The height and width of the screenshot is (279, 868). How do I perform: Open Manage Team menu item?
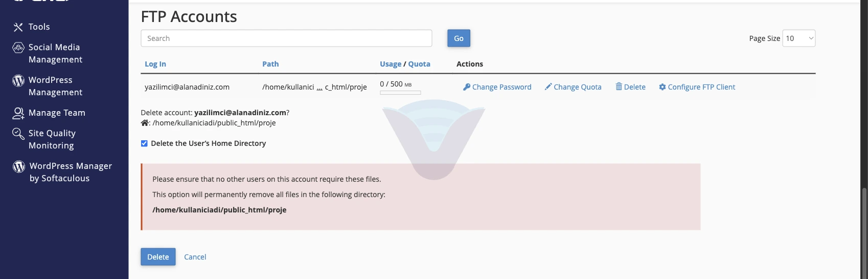pos(57,113)
